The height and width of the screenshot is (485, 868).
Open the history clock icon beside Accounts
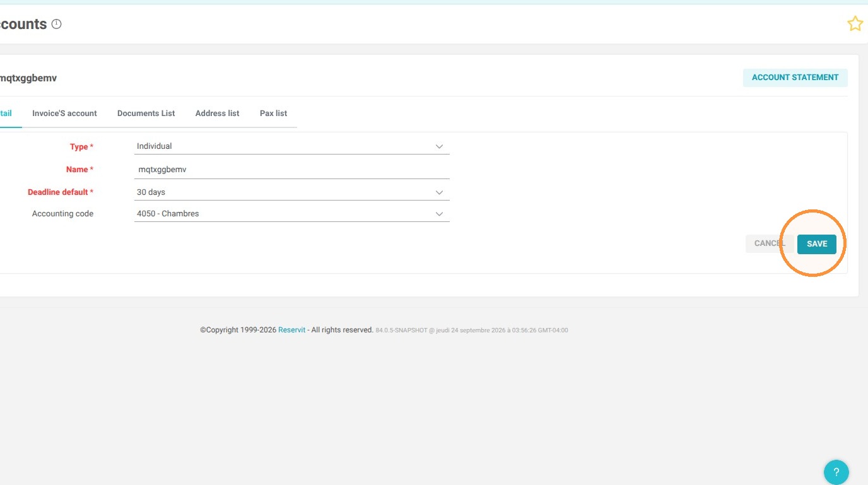[x=56, y=24]
